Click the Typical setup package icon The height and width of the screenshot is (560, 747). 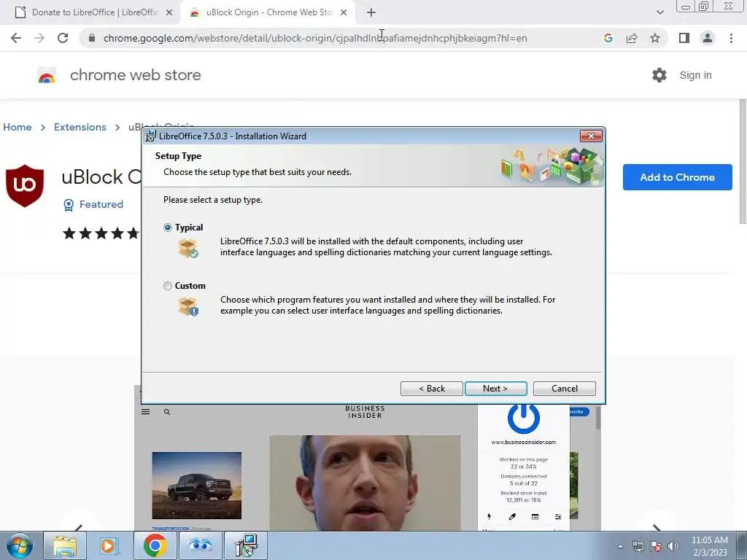[188, 248]
